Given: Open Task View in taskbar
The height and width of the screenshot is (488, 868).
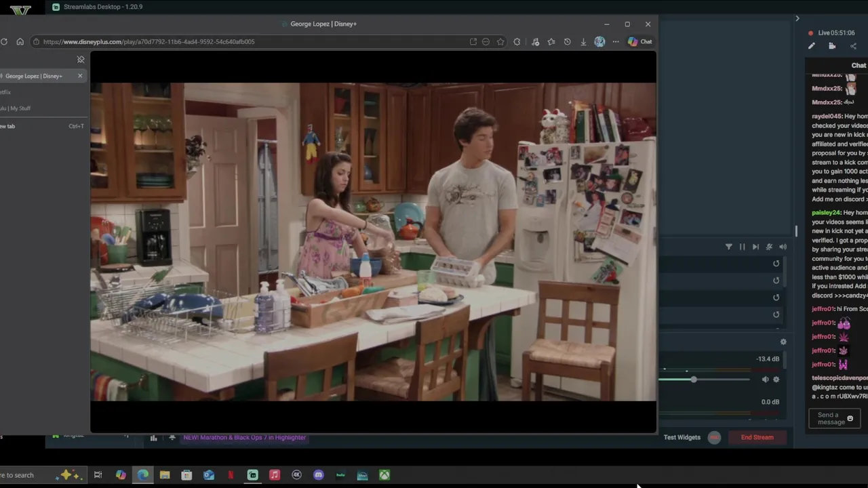Looking at the screenshot, I should (98, 475).
